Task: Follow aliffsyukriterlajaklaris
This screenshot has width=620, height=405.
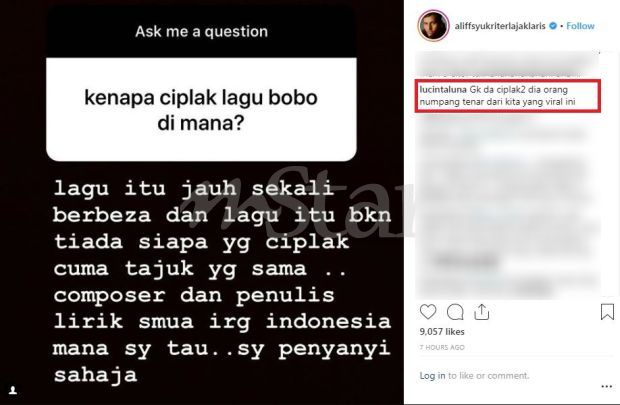Action: (x=580, y=26)
